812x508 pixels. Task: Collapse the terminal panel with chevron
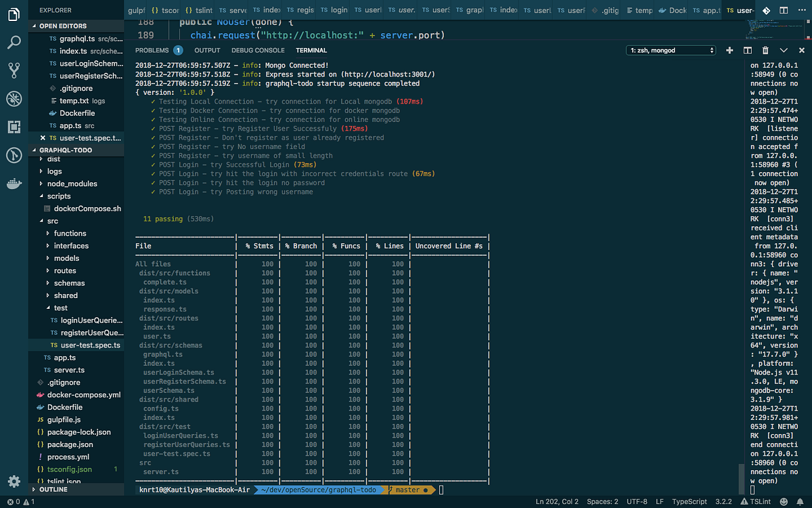(784, 51)
